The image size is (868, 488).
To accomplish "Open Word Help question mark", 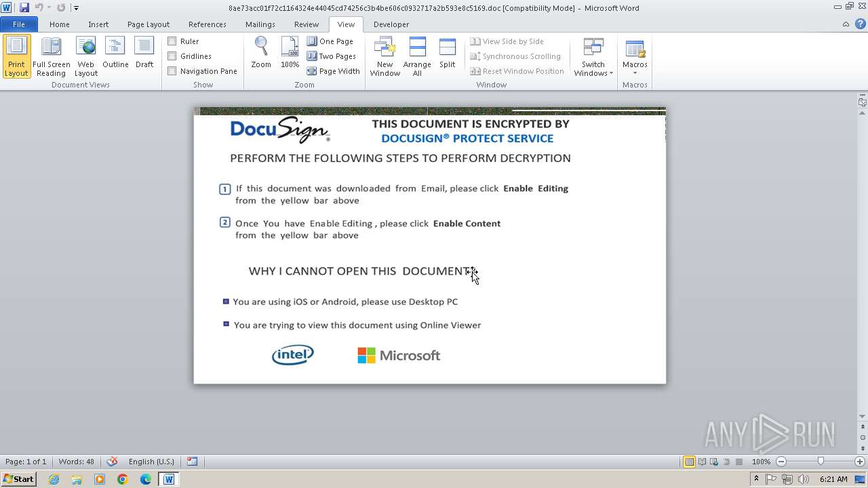I will 859,24.
